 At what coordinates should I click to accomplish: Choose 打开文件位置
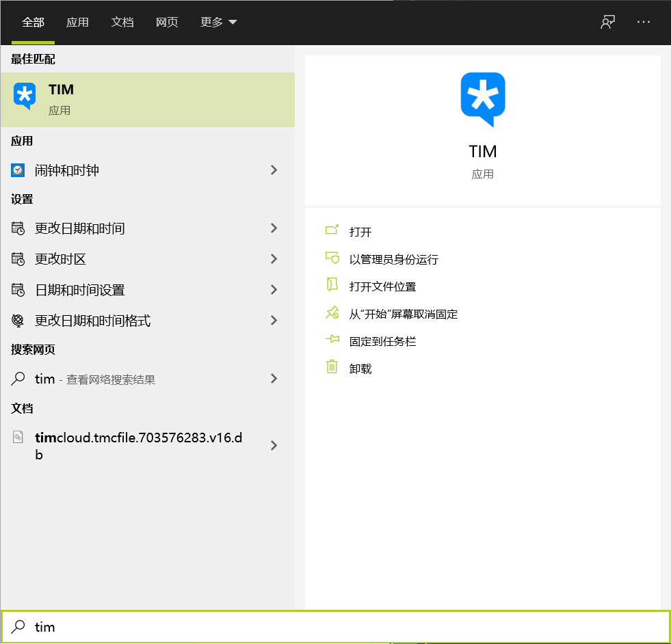pos(382,286)
